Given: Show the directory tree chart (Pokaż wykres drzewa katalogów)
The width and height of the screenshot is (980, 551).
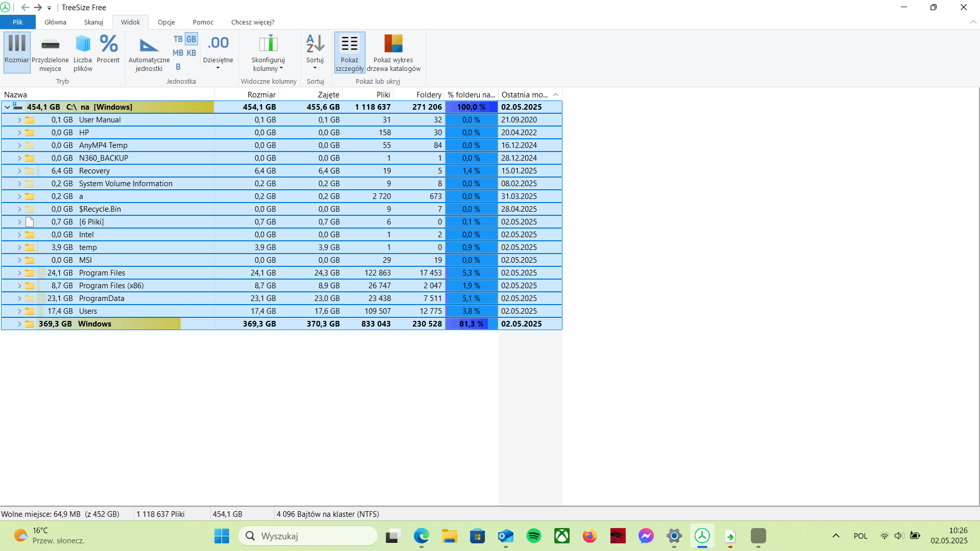Looking at the screenshot, I should (x=393, y=50).
